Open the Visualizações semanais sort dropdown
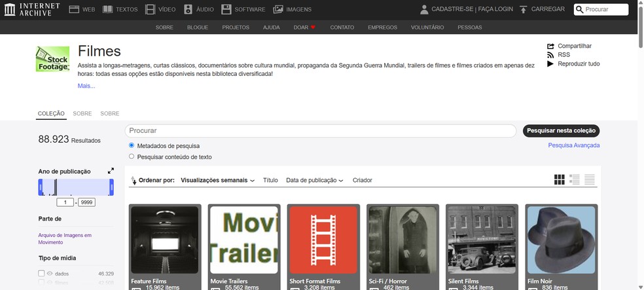 [218, 180]
